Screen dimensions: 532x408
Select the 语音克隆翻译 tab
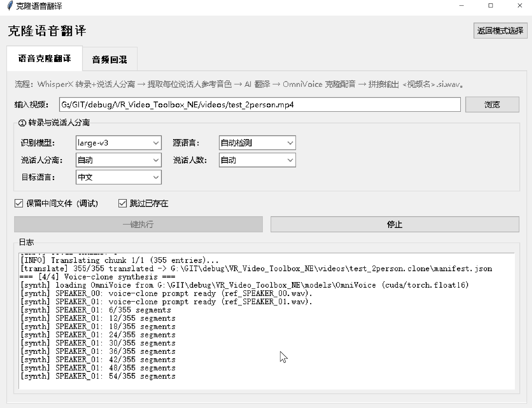coord(44,59)
